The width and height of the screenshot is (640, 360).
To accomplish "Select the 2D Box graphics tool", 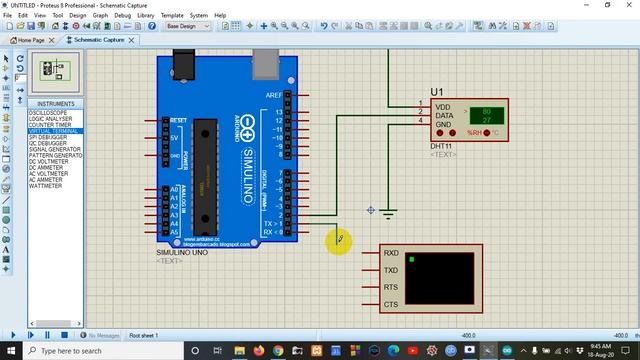I will point(6,210).
